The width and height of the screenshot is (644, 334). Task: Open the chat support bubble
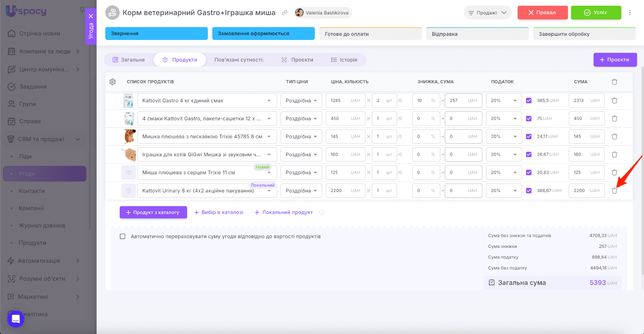click(x=16, y=319)
